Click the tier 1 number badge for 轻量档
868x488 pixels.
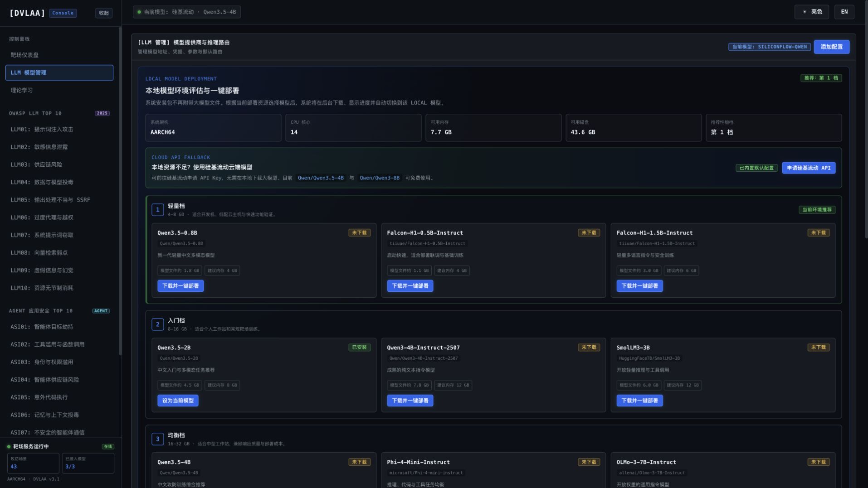pos(157,210)
